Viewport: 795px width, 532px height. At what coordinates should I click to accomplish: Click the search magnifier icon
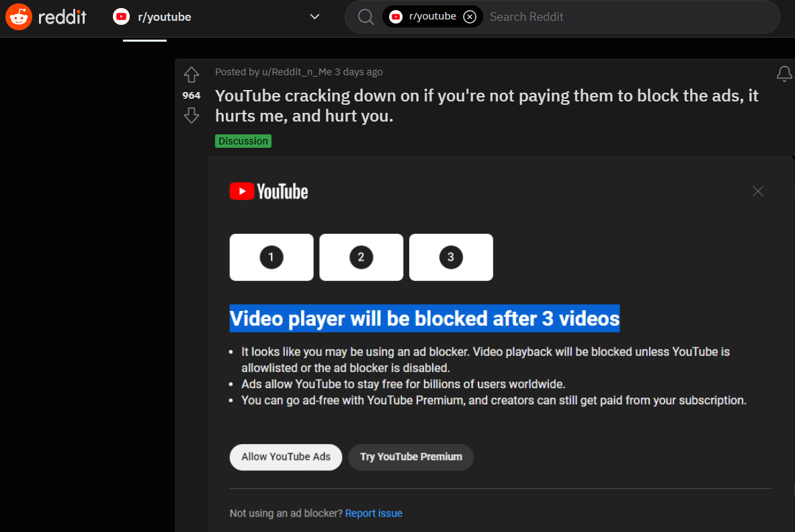366,17
